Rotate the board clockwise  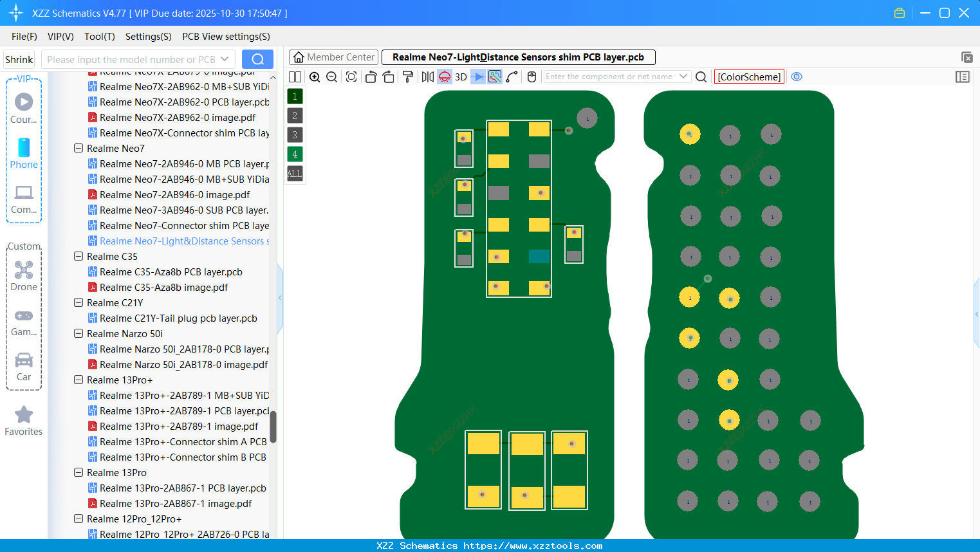point(388,77)
